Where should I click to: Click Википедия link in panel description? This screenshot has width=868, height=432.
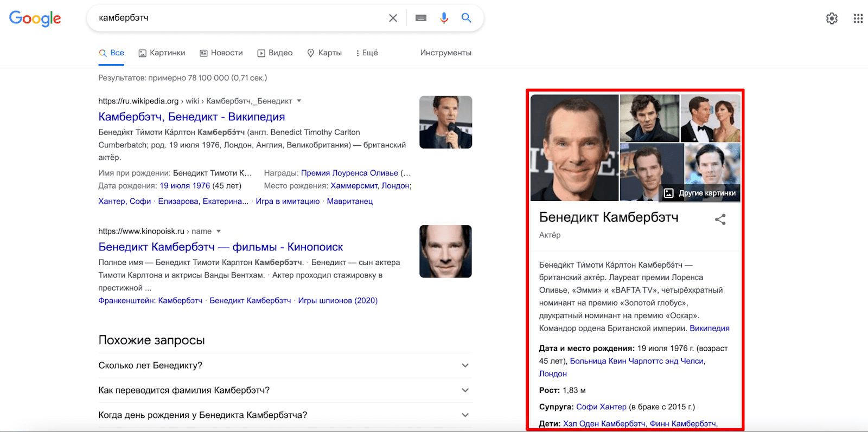point(710,328)
